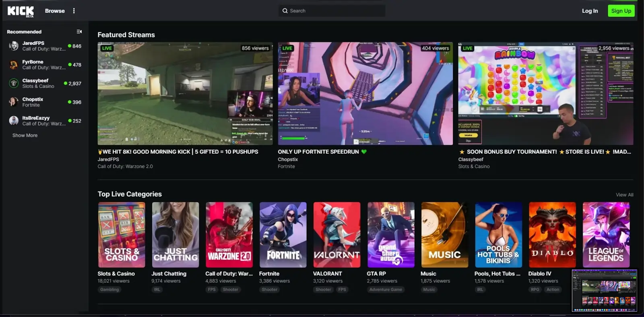The image size is (644, 317).
Task: Open View All live categories
Action: coord(624,195)
